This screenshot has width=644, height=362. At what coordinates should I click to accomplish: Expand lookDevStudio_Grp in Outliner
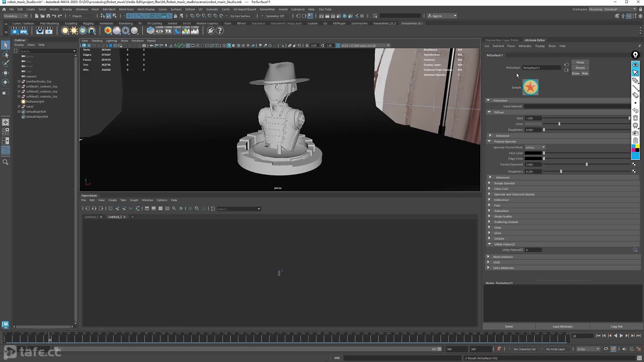point(19,81)
